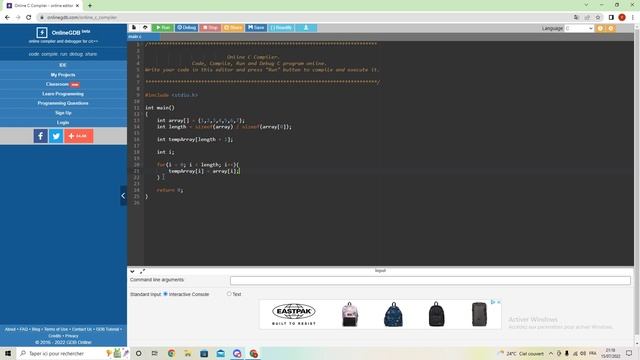Viewport: 640px width, 360px height.
Task: Run the program with green Run button
Action: click(163, 28)
